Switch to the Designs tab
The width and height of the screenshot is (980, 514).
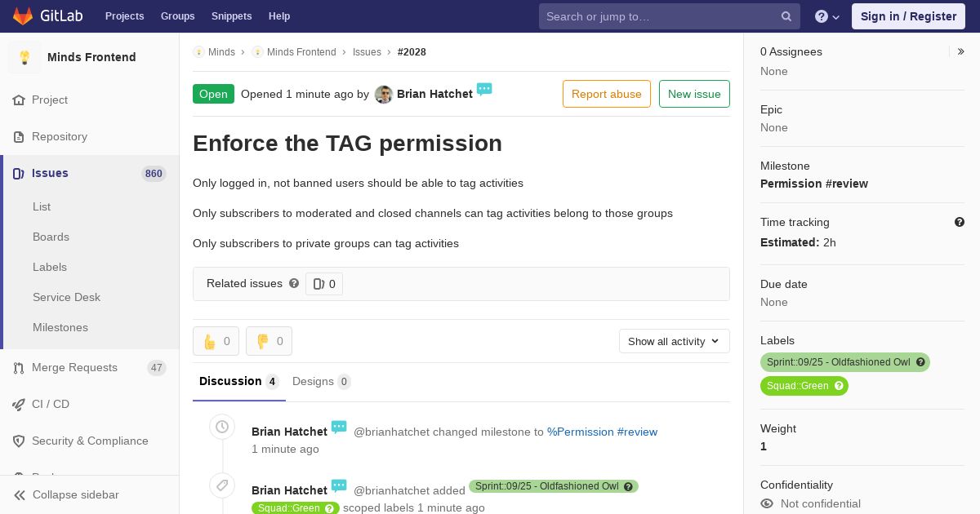pos(321,382)
